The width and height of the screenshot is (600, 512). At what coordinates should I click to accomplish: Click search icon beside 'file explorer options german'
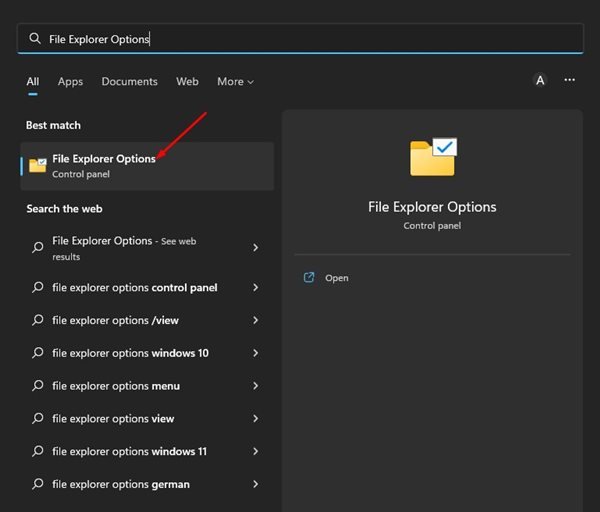click(x=38, y=484)
